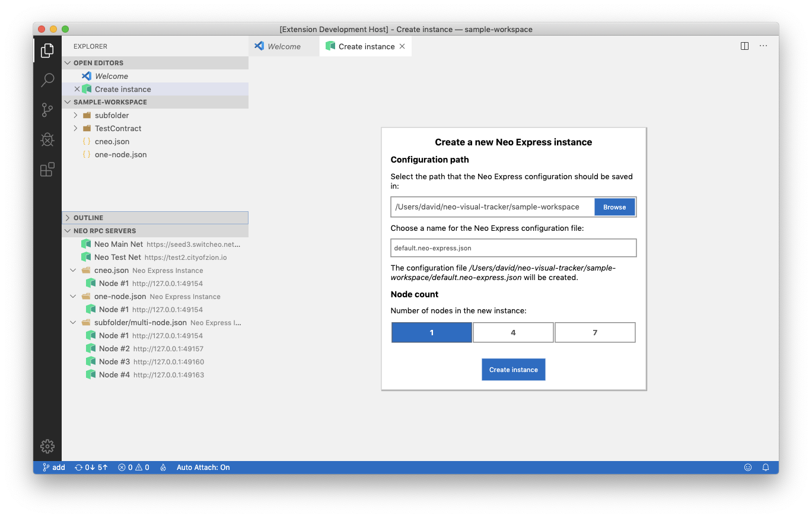Click VS Code icon beside Welcome in Open Editors
This screenshot has width=812, height=518.
[x=87, y=76]
